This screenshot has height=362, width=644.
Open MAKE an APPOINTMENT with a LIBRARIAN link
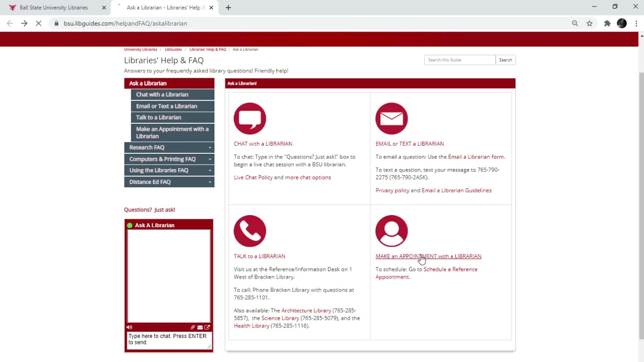[428, 256]
